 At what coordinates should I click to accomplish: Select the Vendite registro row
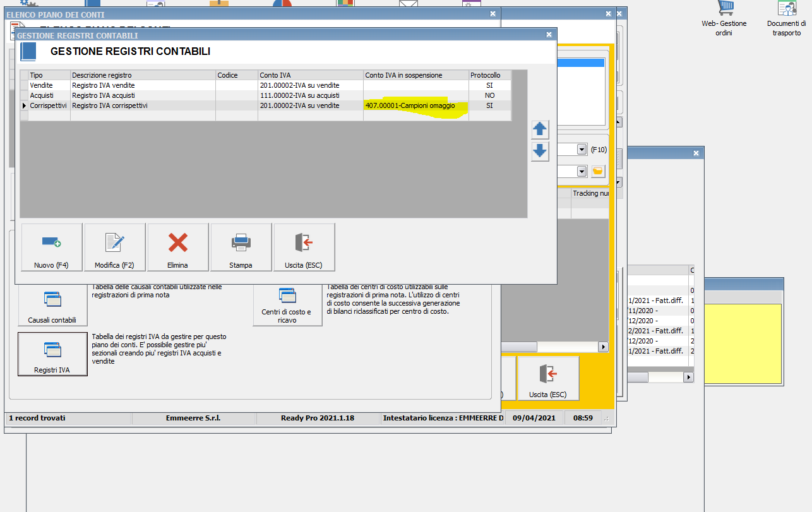(x=265, y=85)
